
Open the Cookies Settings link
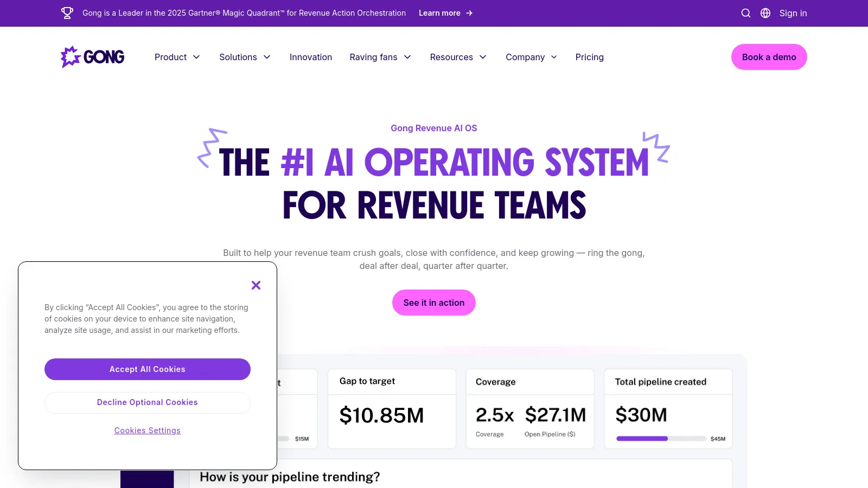(148, 431)
